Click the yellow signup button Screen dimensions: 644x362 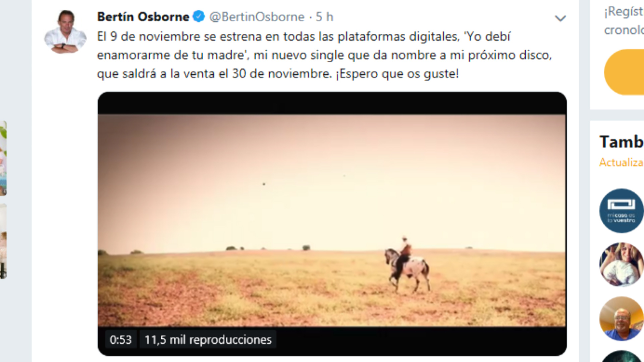coord(624,72)
